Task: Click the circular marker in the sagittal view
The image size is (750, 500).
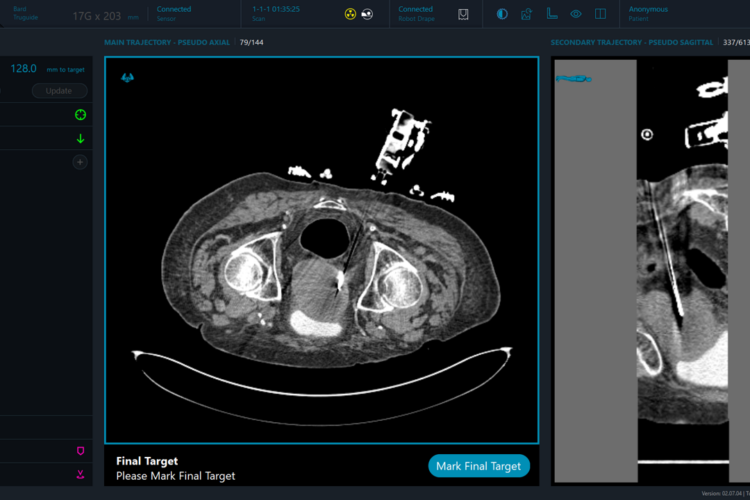Action: [x=647, y=134]
